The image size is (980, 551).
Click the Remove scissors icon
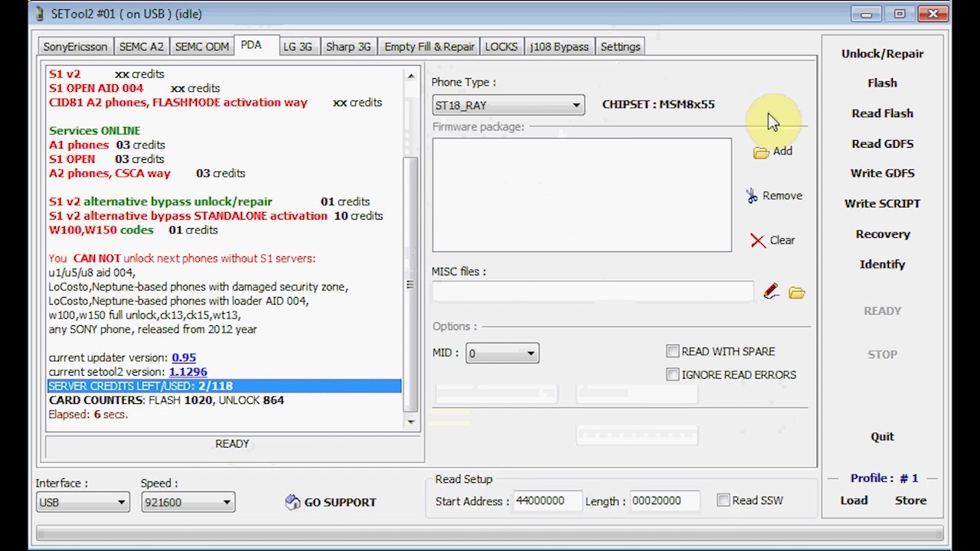(752, 196)
